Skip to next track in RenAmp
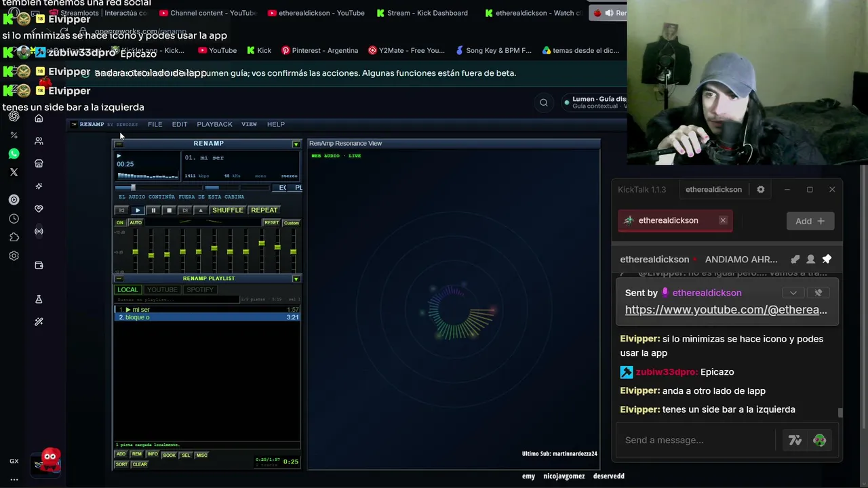Screen dimensions: 868x488 [184, 210]
